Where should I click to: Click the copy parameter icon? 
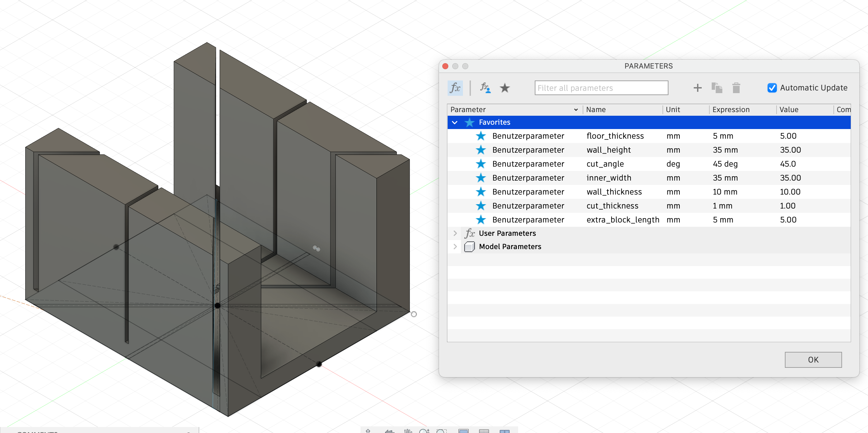coord(717,87)
